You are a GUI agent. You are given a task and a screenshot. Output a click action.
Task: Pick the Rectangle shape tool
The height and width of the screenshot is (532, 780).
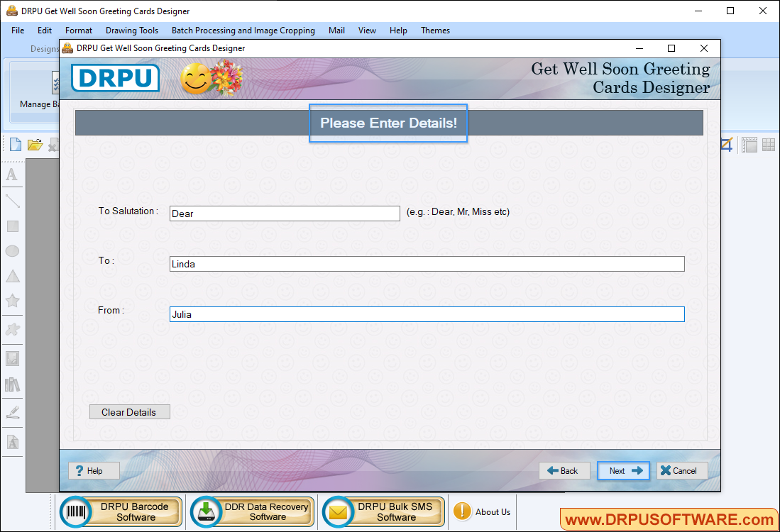coord(12,226)
